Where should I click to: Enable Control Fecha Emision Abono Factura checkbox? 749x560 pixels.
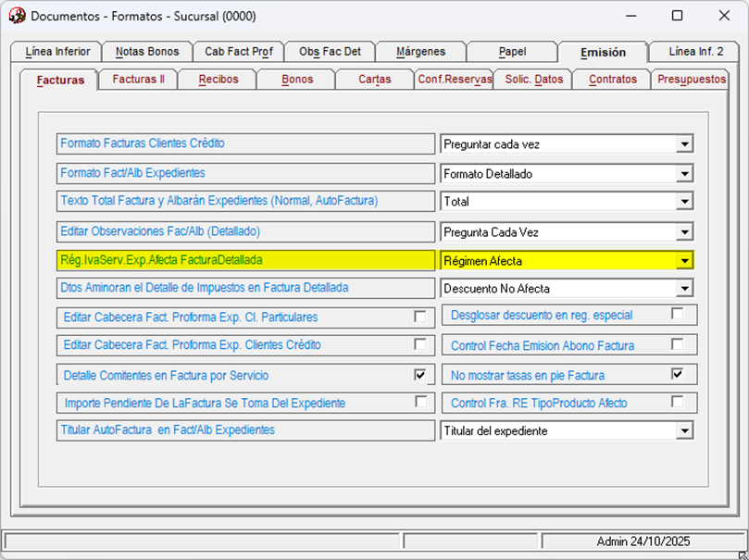(x=677, y=344)
